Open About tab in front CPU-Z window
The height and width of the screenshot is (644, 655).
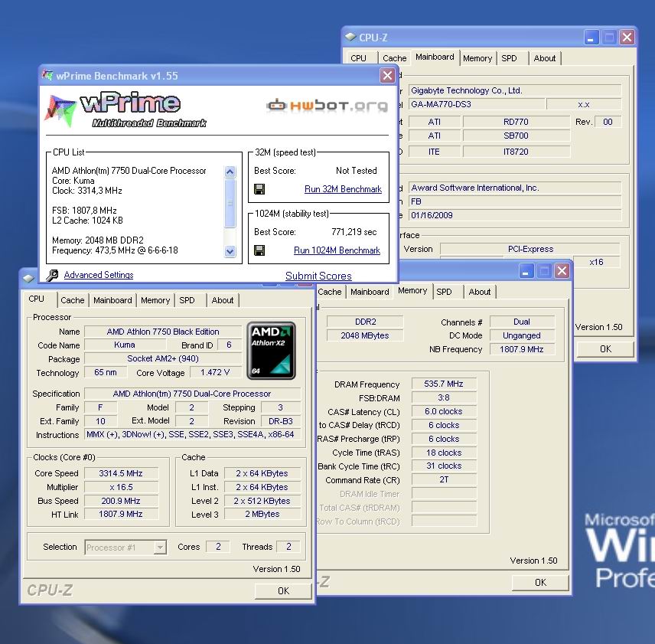pyautogui.click(x=222, y=300)
